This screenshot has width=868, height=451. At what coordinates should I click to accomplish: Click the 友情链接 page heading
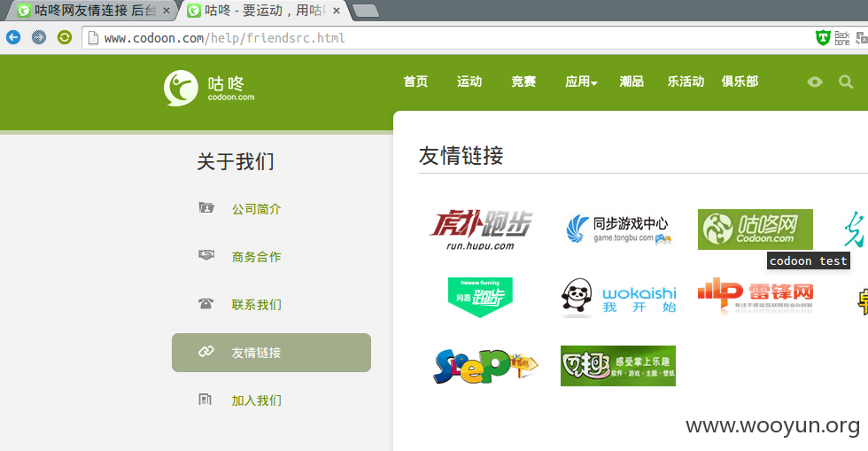(461, 156)
